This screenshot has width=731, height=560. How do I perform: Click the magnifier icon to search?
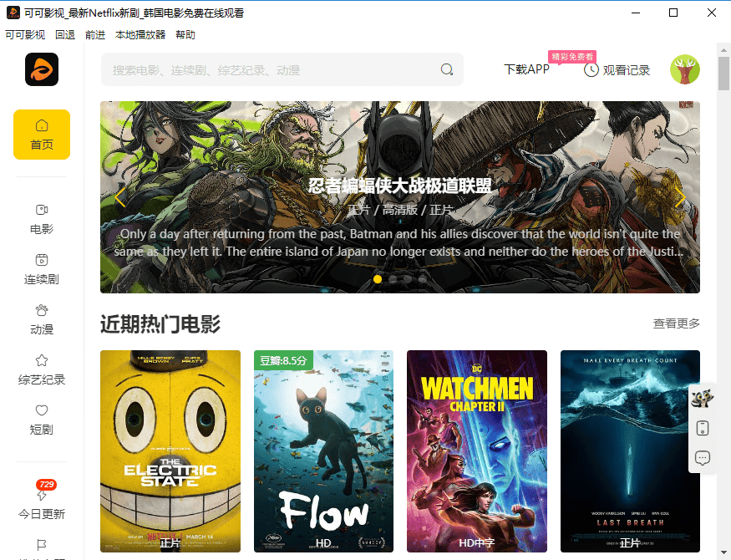pos(446,70)
